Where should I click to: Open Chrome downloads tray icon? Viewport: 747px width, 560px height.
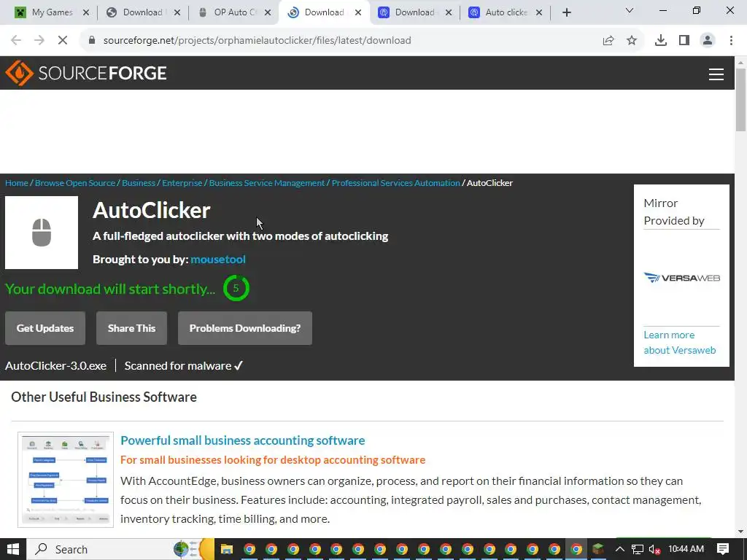(661, 41)
